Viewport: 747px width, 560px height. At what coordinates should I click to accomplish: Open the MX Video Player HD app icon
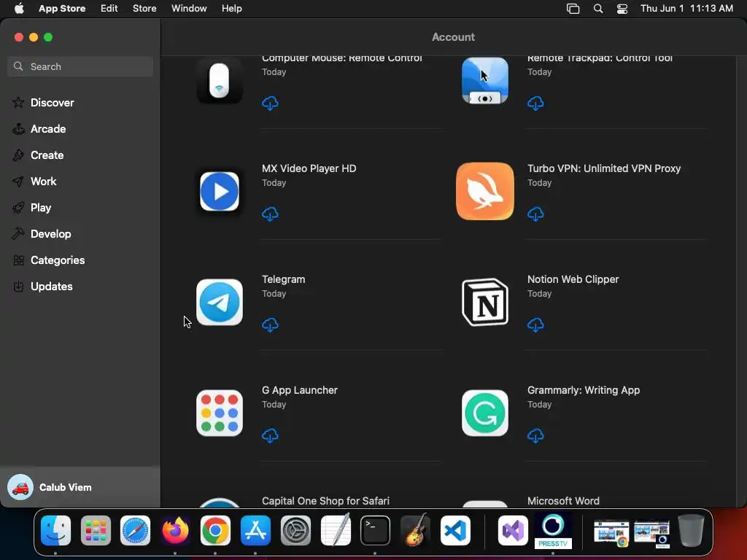tap(219, 192)
